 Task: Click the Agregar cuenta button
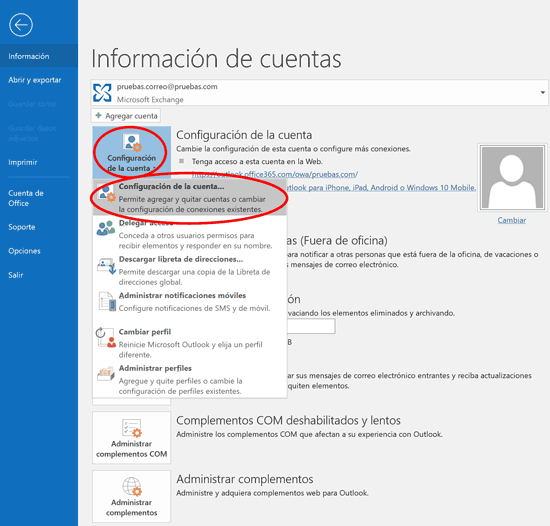tap(126, 116)
